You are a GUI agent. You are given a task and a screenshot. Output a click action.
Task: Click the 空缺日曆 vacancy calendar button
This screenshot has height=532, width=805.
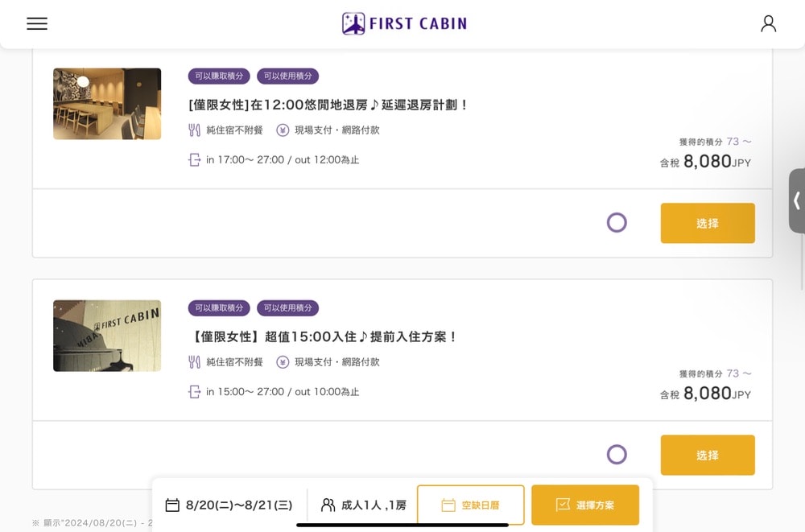point(470,505)
